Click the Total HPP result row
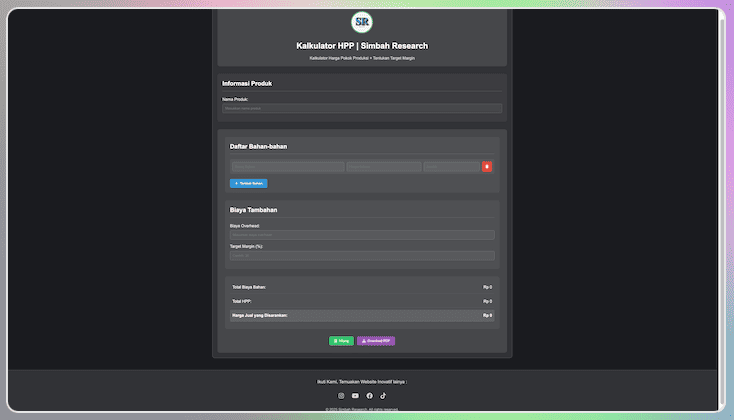Screen dimensions: 734x420 coord(361,301)
